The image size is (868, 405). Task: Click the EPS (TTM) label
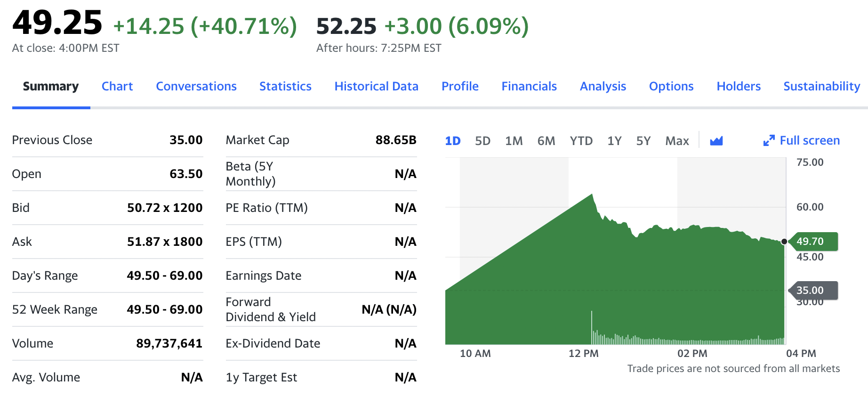click(x=254, y=242)
